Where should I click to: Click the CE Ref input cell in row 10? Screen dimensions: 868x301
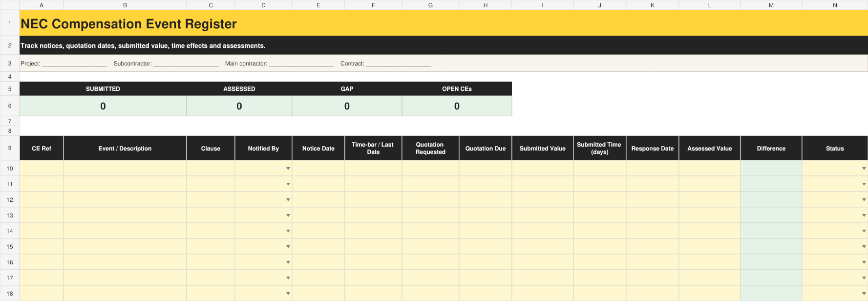click(42, 168)
